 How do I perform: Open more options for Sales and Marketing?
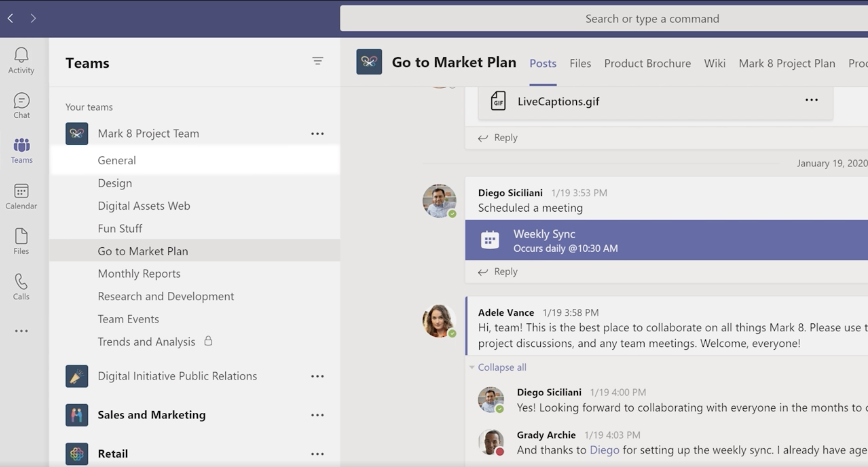[317, 415]
